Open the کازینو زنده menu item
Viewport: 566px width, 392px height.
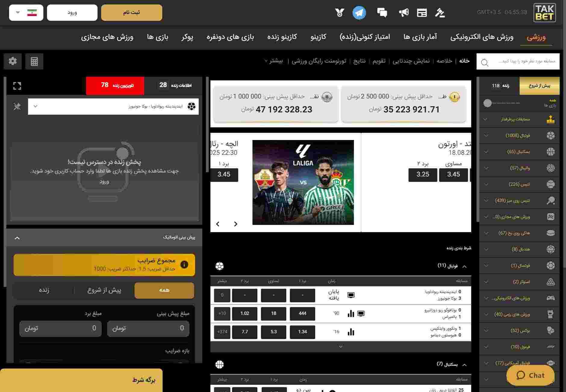point(282,37)
